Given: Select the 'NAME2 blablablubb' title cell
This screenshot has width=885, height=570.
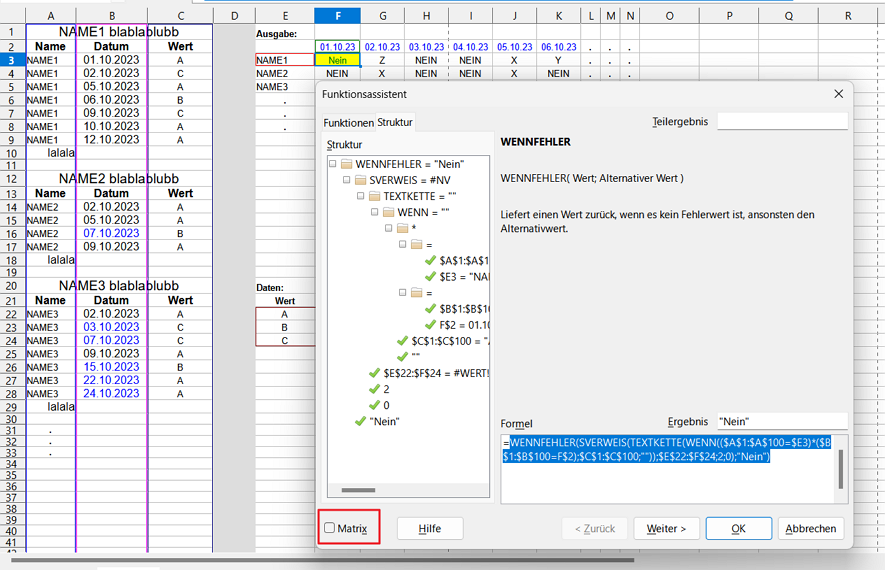Looking at the screenshot, I should pyautogui.click(x=119, y=178).
